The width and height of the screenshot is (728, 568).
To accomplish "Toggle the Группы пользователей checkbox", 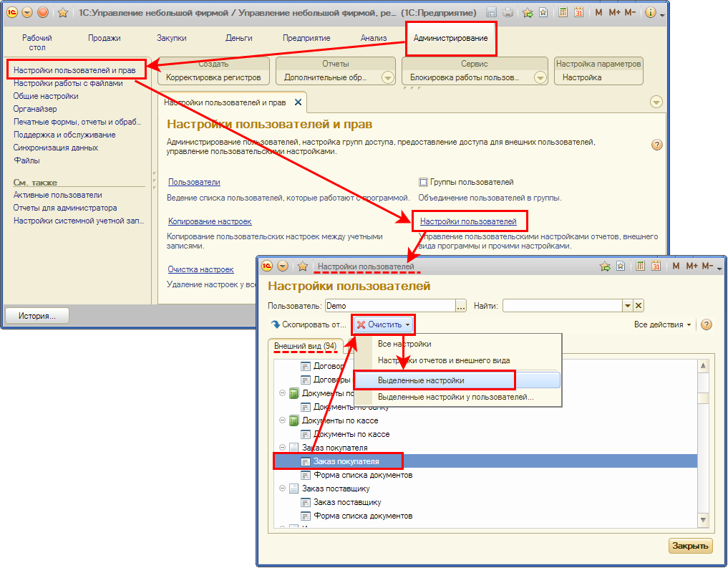I will (x=423, y=182).
